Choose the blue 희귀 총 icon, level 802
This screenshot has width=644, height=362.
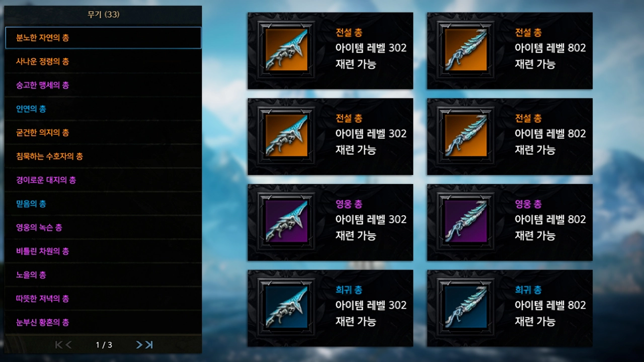465,308
